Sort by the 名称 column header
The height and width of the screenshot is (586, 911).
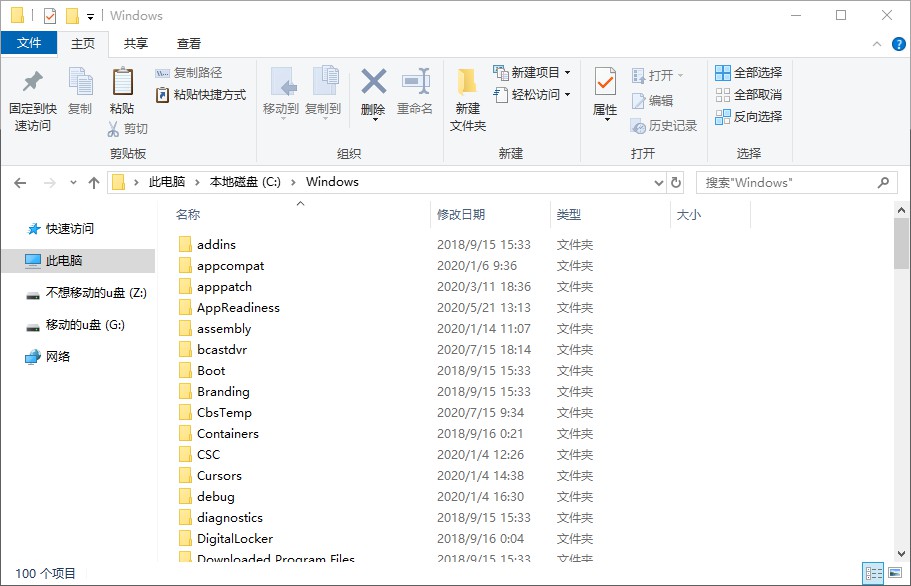point(188,215)
